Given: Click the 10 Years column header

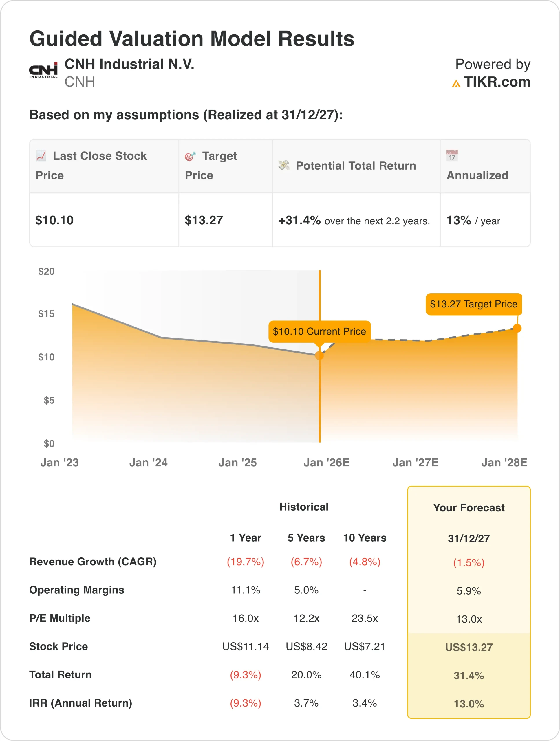Looking at the screenshot, I should [365, 538].
